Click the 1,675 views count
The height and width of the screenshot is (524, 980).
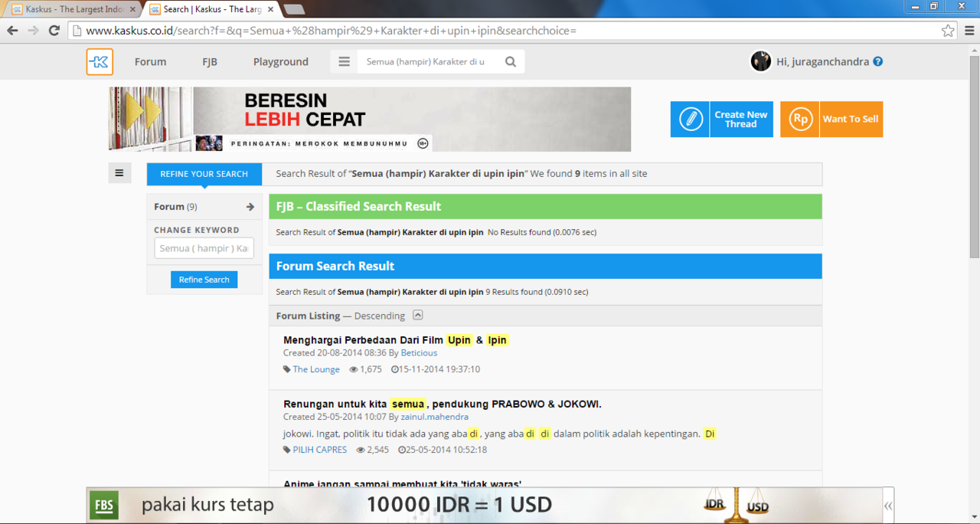tap(365, 369)
